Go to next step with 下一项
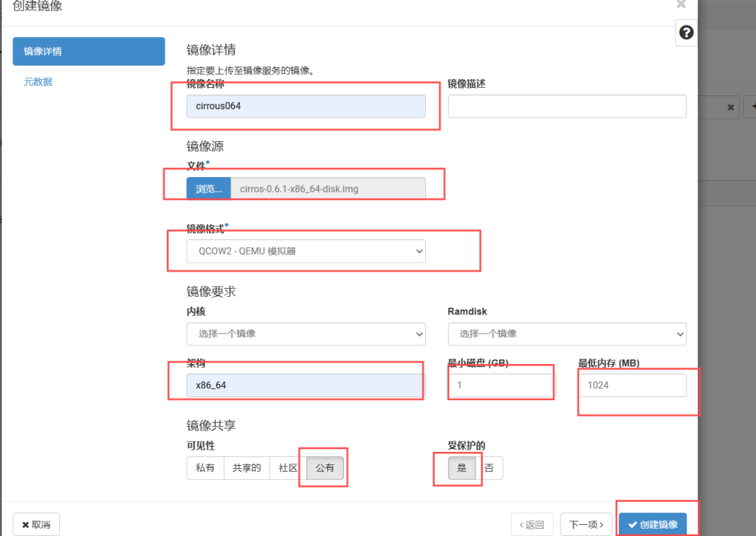This screenshot has height=536, width=756. tap(586, 524)
